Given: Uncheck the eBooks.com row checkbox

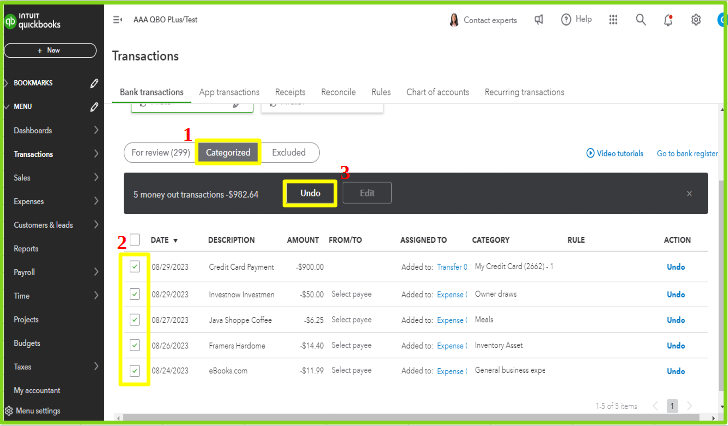Looking at the screenshot, I should [x=135, y=371].
